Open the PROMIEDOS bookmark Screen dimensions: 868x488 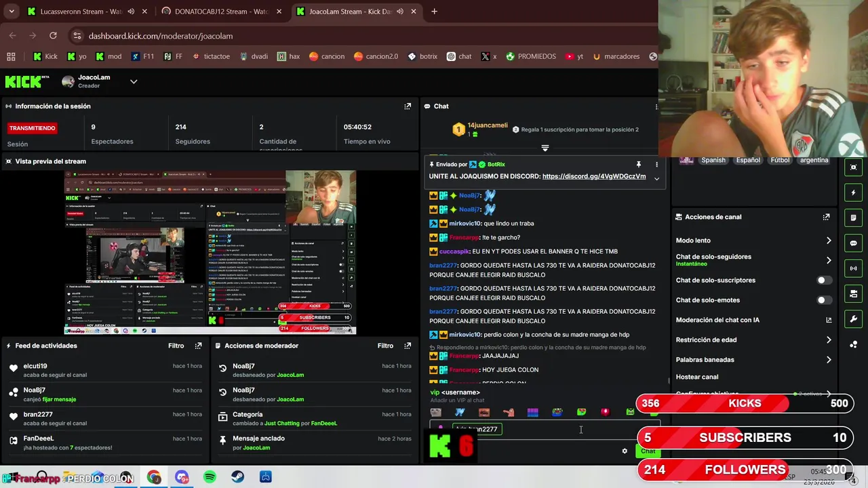click(x=531, y=56)
